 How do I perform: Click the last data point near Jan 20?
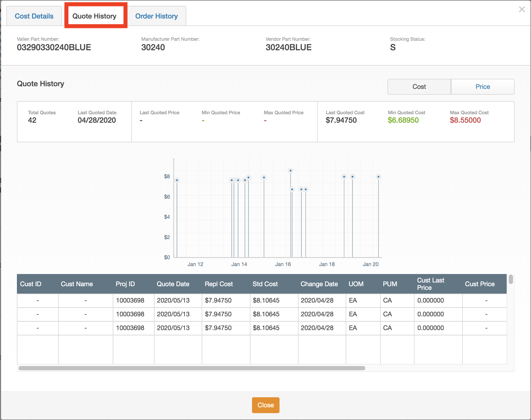click(x=378, y=177)
